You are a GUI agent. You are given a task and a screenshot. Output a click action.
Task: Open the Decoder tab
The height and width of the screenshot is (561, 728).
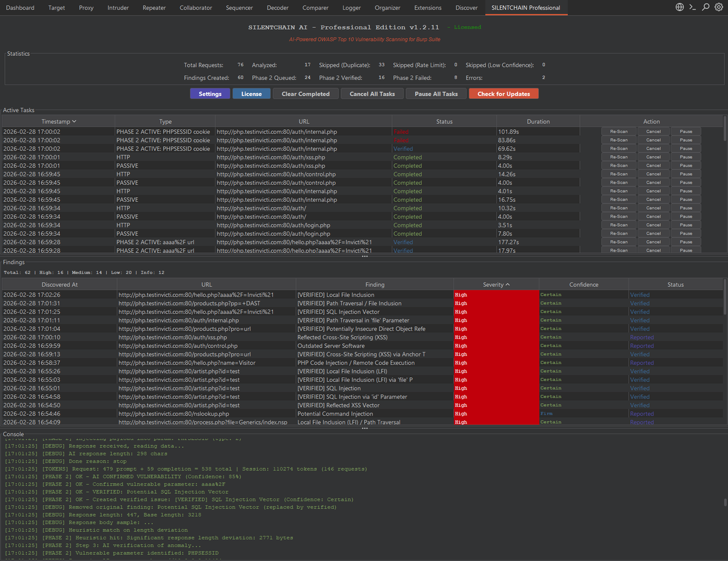click(x=277, y=8)
